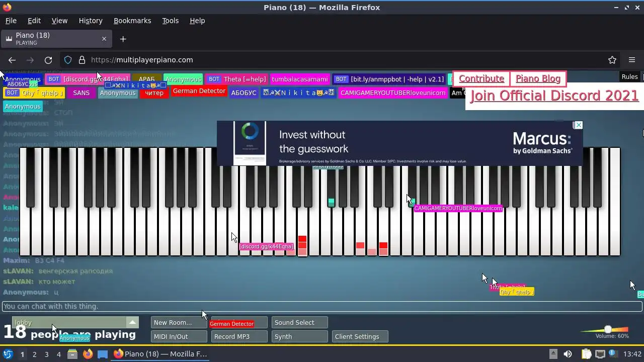Close the Piano (18) tab
The image size is (644, 362).
[104, 39]
